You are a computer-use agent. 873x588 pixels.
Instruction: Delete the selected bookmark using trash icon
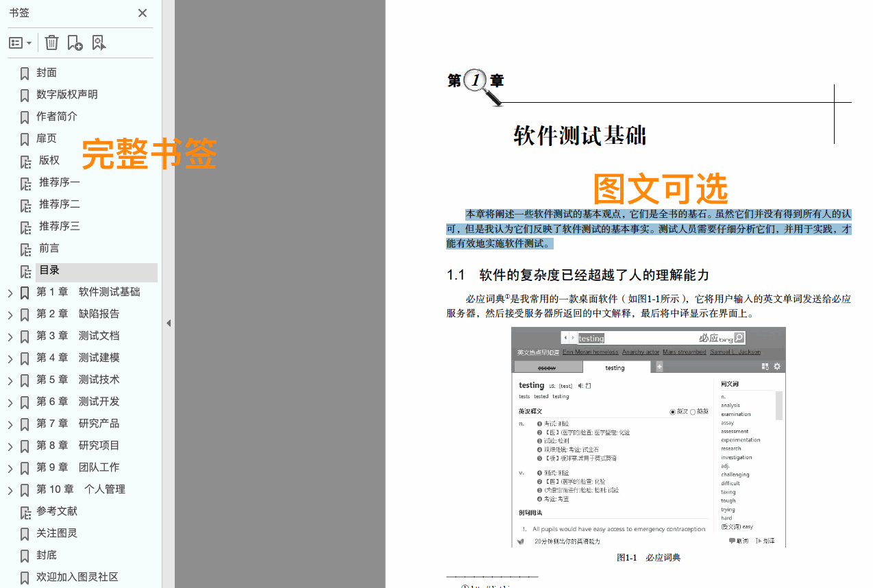(x=51, y=42)
